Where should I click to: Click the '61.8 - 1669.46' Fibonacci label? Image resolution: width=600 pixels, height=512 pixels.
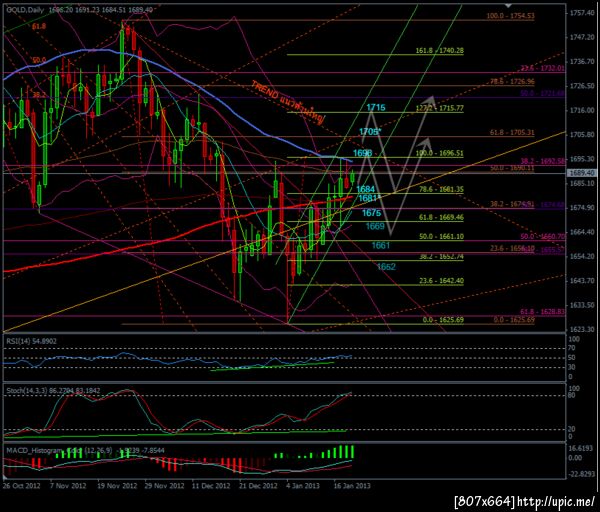point(442,217)
